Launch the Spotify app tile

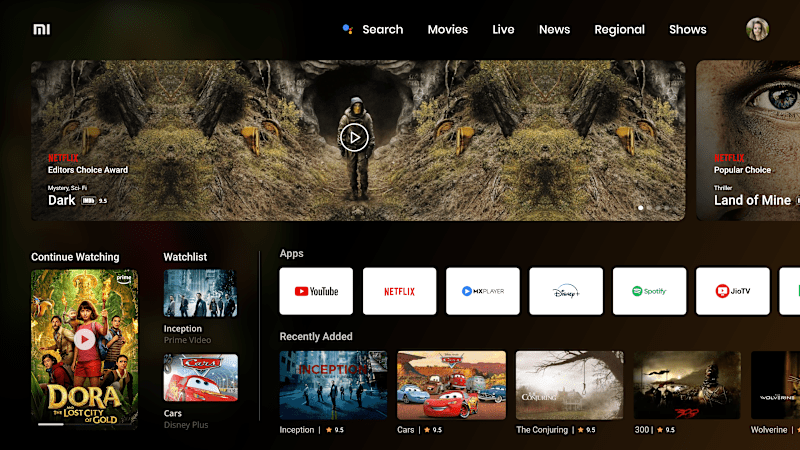click(649, 291)
